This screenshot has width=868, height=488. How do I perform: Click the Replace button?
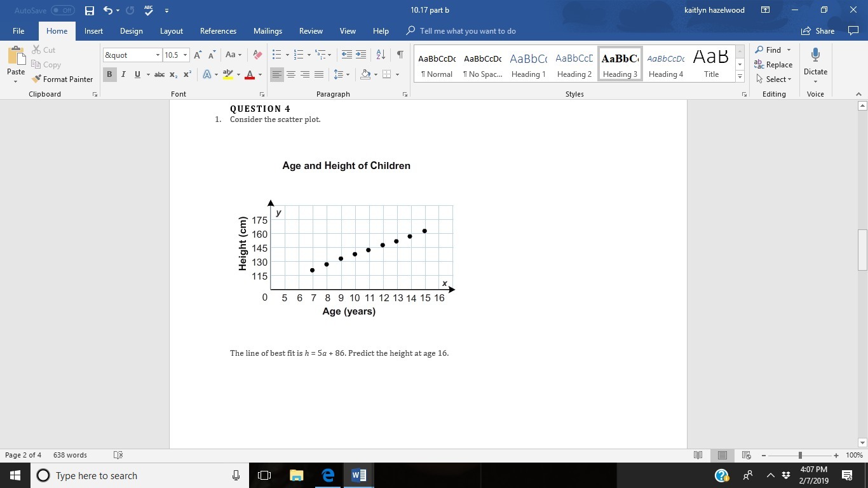pos(773,64)
